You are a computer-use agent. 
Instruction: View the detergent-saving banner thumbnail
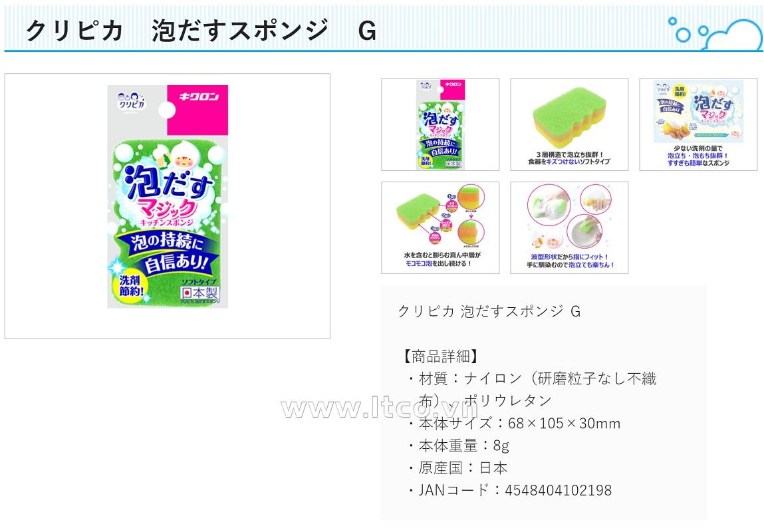point(698,125)
